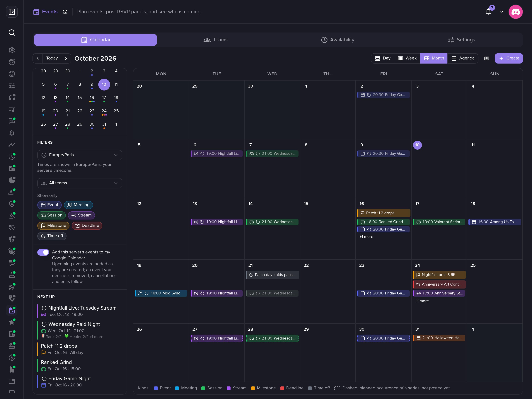Toggle the Session filter chip
The height and width of the screenshot is (399, 532).
[x=52, y=215]
